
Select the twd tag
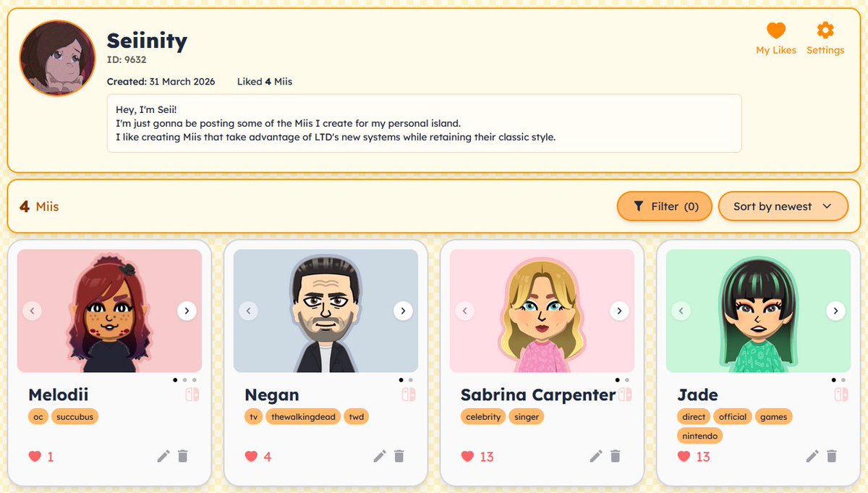click(x=357, y=417)
